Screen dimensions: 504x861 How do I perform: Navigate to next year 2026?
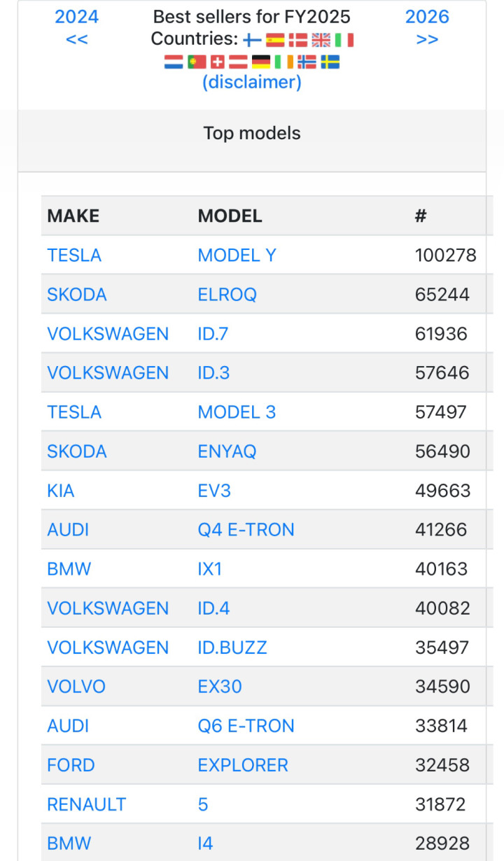[427, 27]
